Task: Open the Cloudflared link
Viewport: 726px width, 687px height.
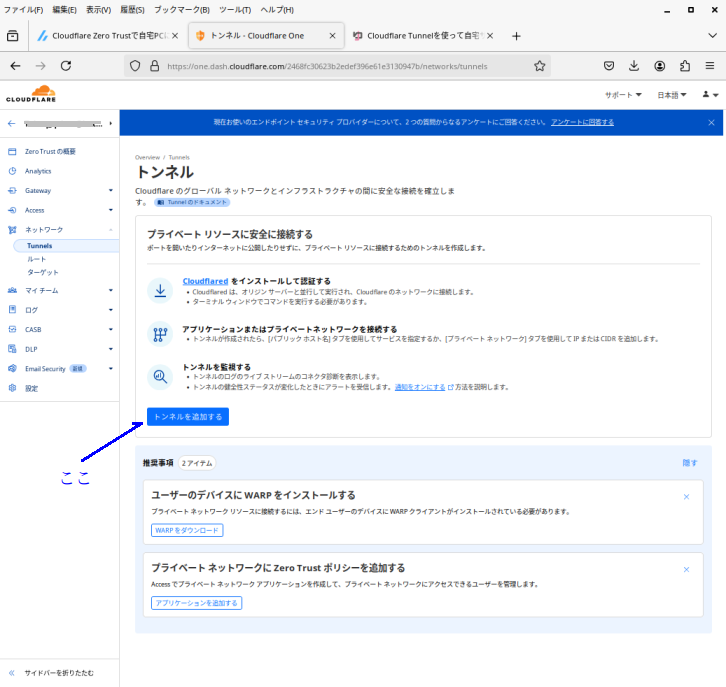Action: pos(205,281)
